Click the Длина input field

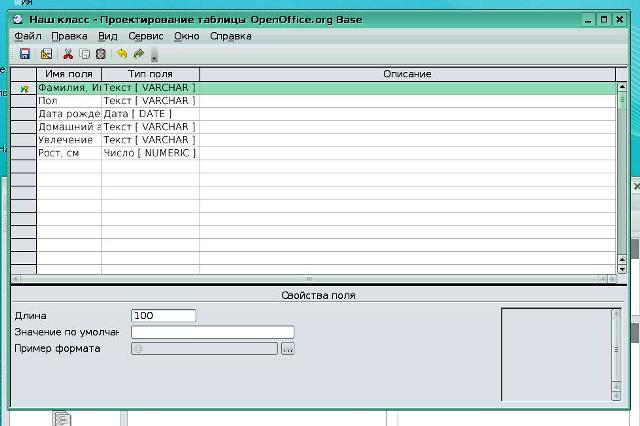pyautogui.click(x=163, y=316)
